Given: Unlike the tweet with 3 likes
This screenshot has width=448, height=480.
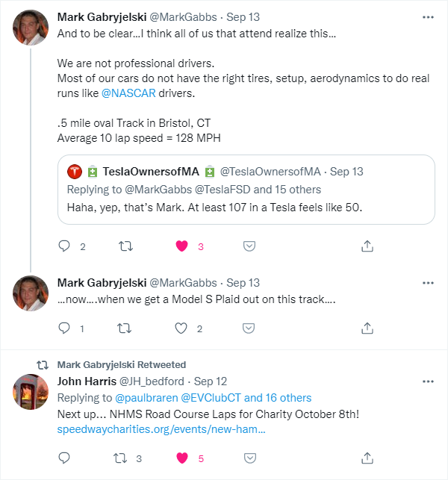Looking at the screenshot, I should [x=182, y=246].
